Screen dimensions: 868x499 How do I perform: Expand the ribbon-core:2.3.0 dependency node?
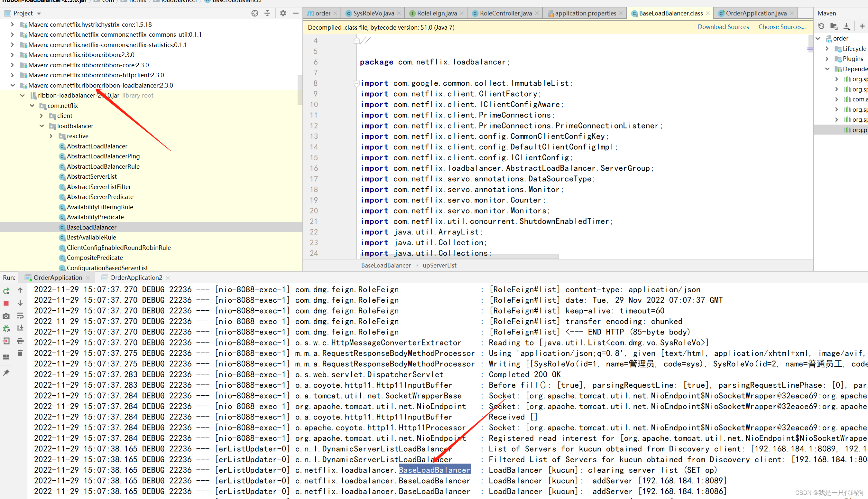click(12, 65)
